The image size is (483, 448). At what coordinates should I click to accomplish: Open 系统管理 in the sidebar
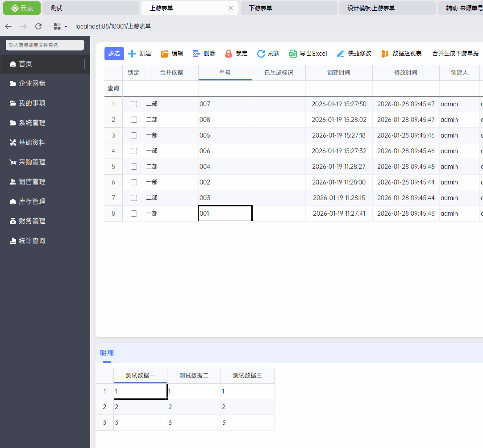pos(45,123)
